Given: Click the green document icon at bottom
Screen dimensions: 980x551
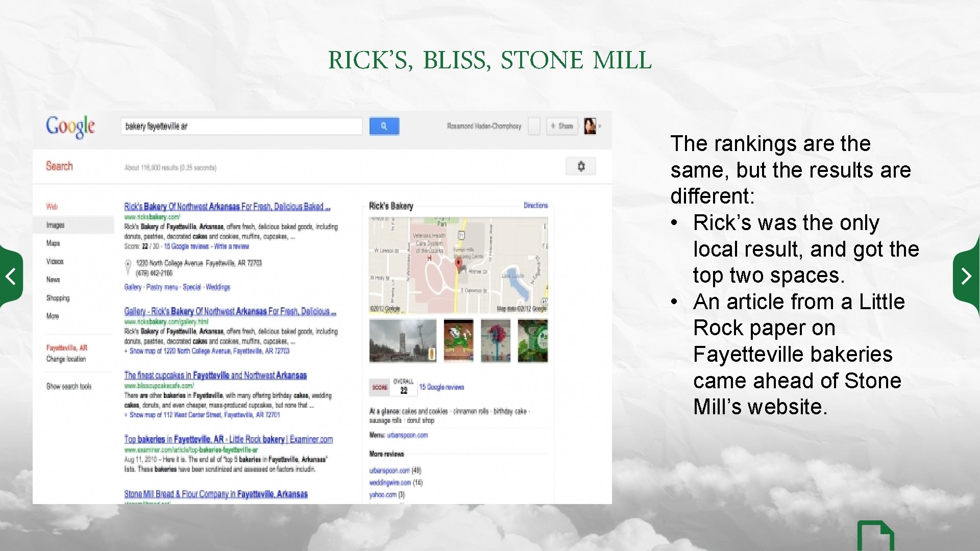Looking at the screenshot, I should click(x=875, y=536).
